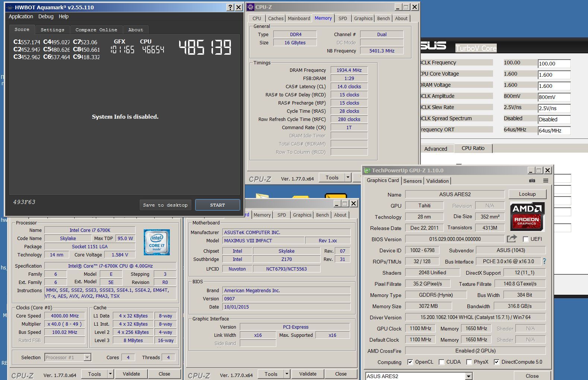Click the Core Speed 4000.00 MHz value
The width and height of the screenshot is (588, 380).
65,316
